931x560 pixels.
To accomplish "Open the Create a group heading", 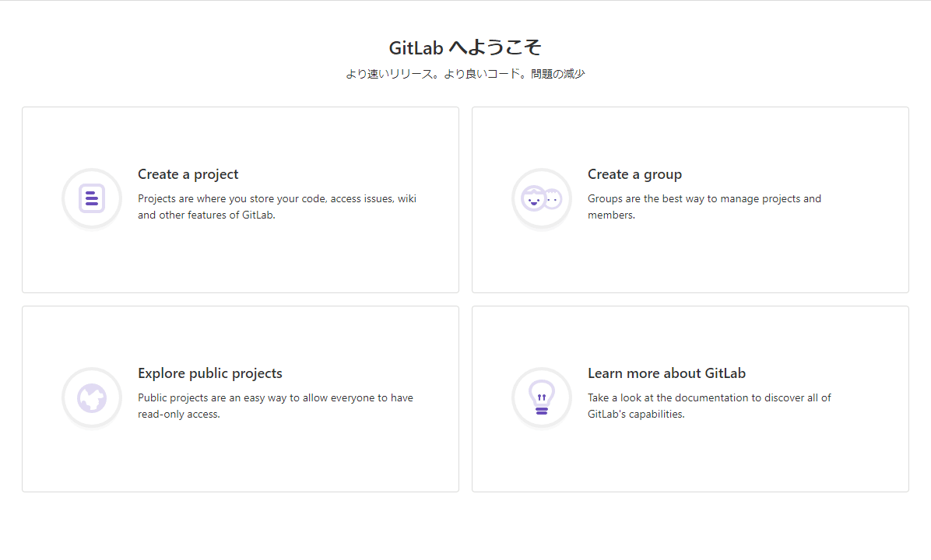I will (x=634, y=174).
